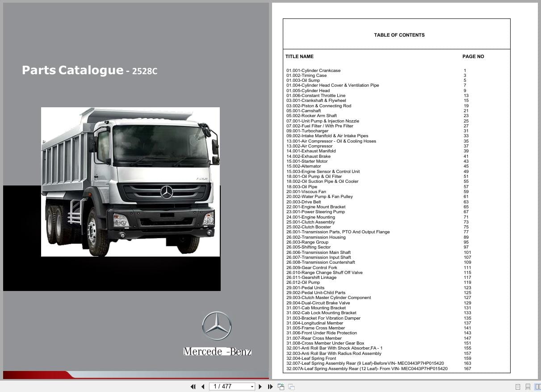Viewport: 541px width, 392px height.
Task: Select 18.001-Oil Pump & Oil Filter entry
Action: 314,177
